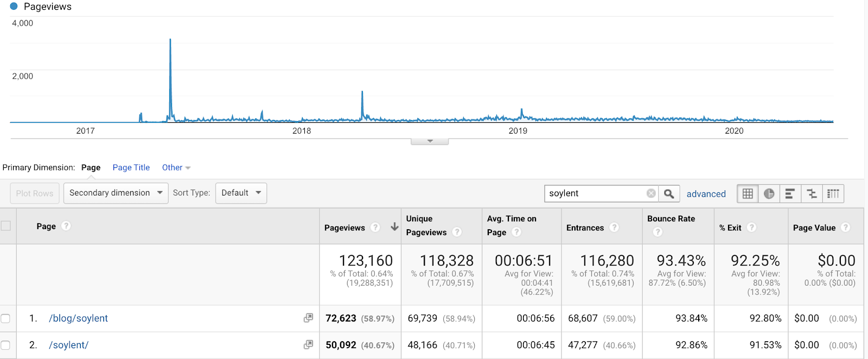The width and height of the screenshot is (868, 359).
Task: Open /soylent/ page in new window icon
Action: point(308,344)
